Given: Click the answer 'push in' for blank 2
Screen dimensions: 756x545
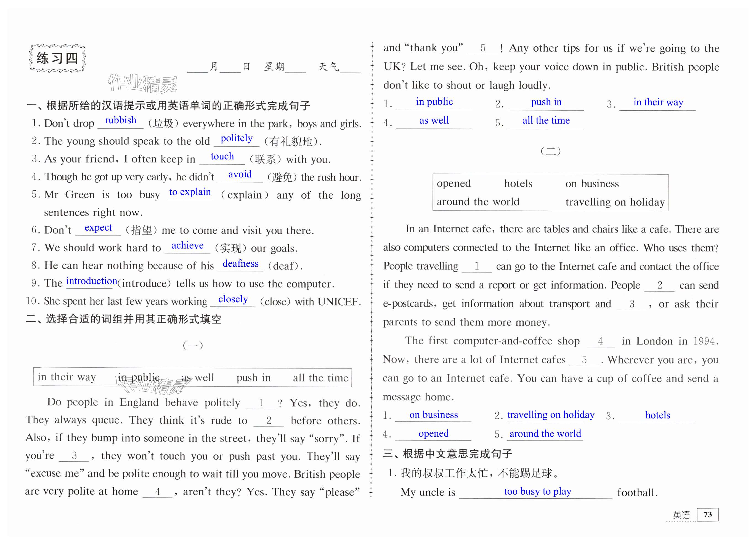Looking at the screenshot, I should coord(546,102).
